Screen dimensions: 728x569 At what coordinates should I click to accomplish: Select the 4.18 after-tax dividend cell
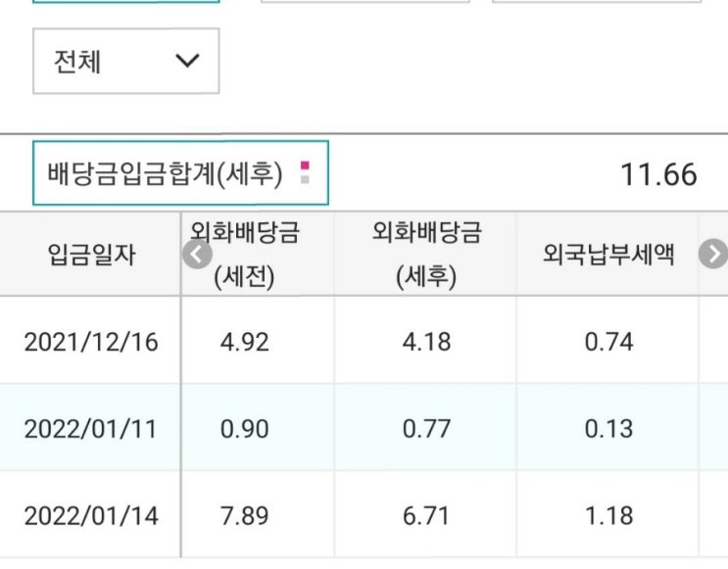(x=427, y=342)
